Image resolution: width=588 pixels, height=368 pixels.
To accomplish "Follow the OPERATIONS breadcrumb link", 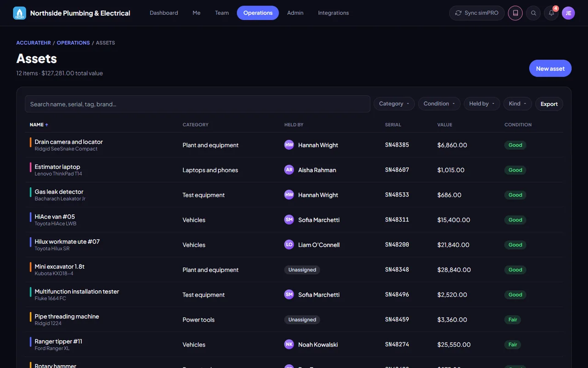I will pos(73,43).
